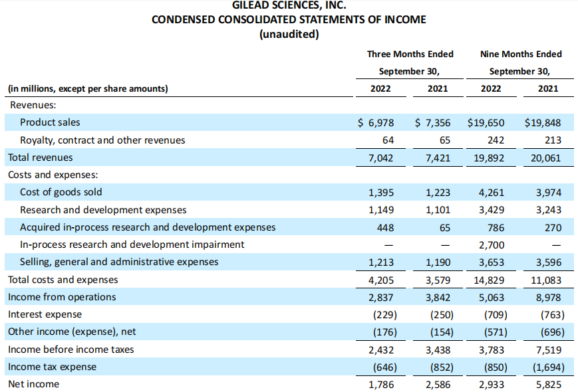
Task: Select '(in millions, except per share amounts)' note
Action: 88,89
